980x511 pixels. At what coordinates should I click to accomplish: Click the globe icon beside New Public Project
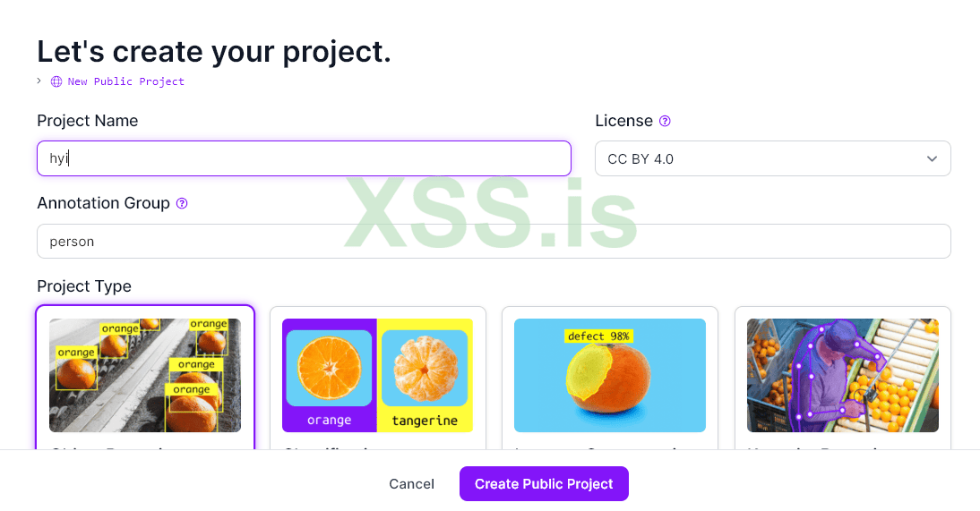(56, 81)
